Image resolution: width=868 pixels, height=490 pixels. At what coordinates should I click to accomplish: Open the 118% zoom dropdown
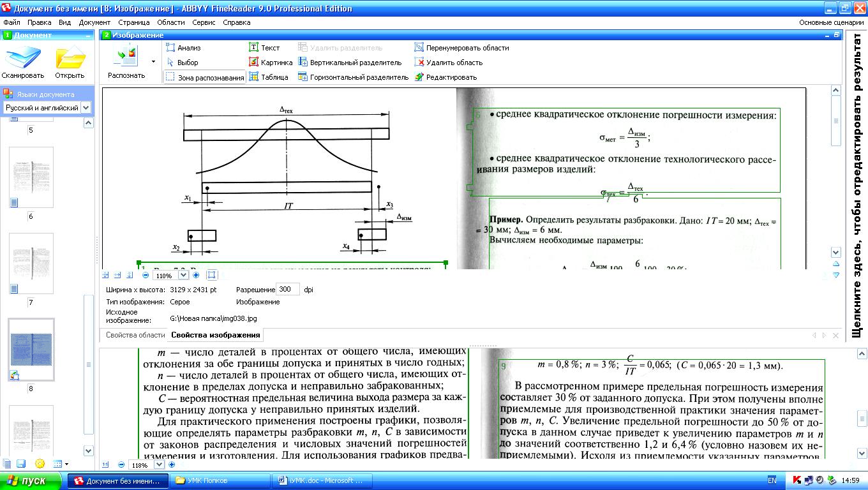(x=159, y=465)
